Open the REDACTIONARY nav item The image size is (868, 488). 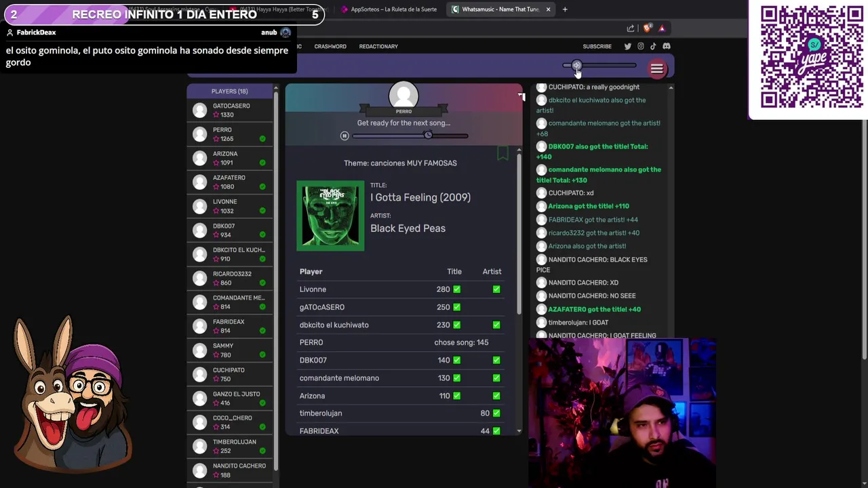(378, 46)
